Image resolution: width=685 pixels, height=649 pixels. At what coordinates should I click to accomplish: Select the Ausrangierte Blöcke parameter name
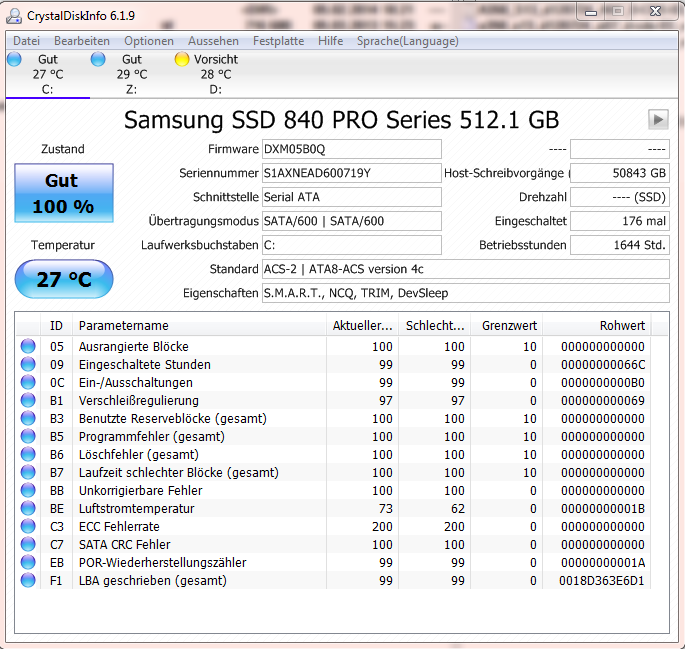tap(134, 346)
